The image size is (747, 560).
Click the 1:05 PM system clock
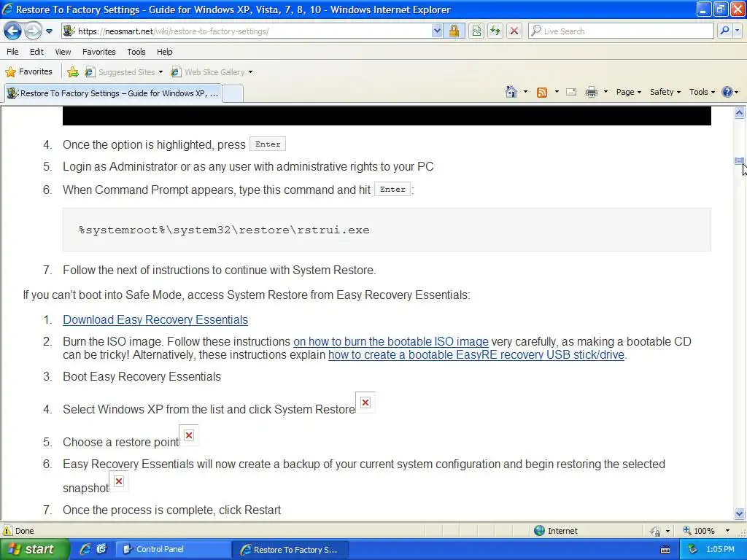pos(720,549)
